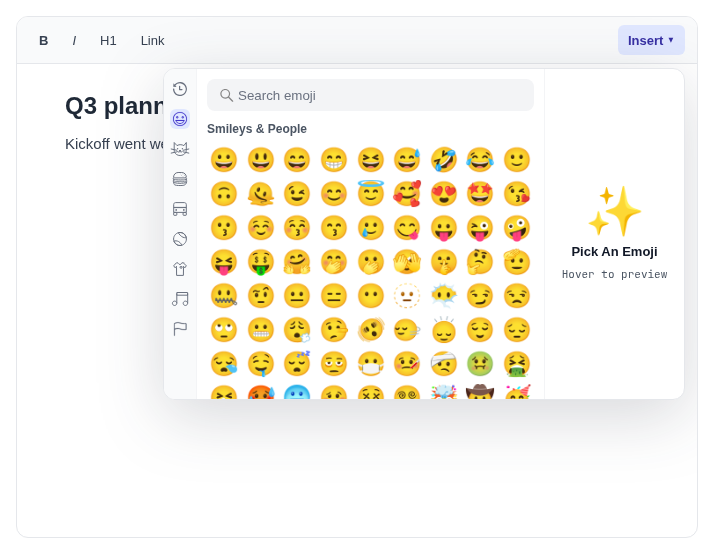
Task: Switch to the flags category
Action: click(x=180, y=329)
